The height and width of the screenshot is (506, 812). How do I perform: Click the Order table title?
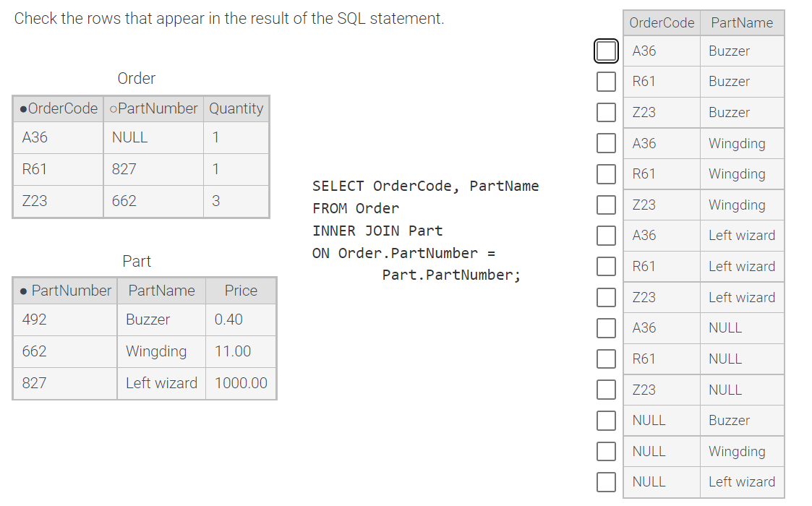[136, 78]
